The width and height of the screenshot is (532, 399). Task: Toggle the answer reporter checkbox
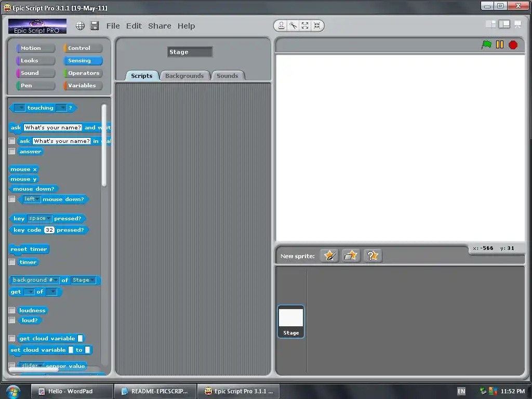[x=12, y=151]
